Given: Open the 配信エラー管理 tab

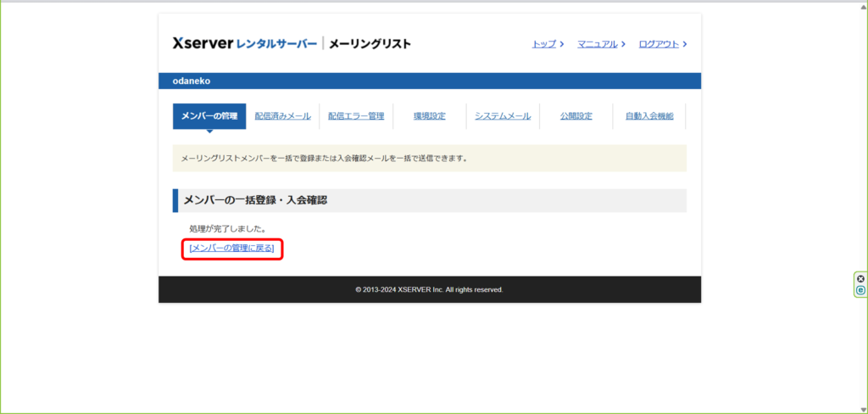Looking at the screenshot, I should pyautogui.click(x=356, y=116).
